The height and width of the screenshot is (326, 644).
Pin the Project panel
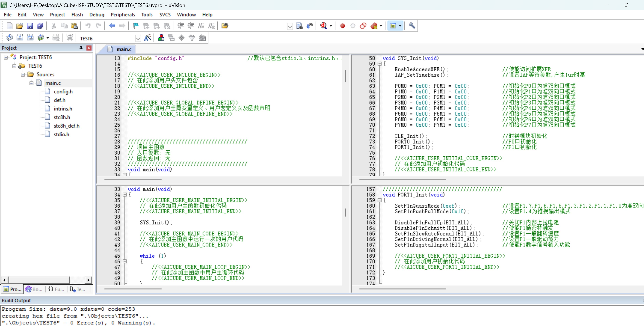pos(81,48)
